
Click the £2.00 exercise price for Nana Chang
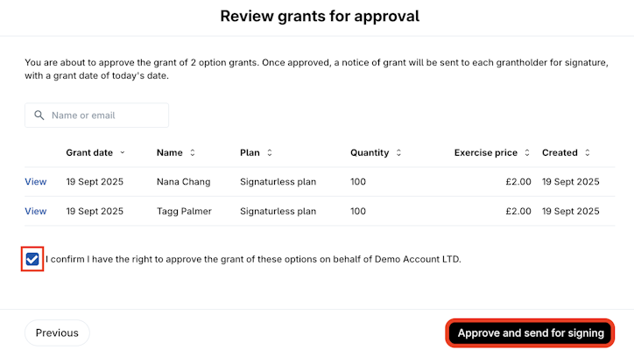pyautogui.click(x=518, y=182)
